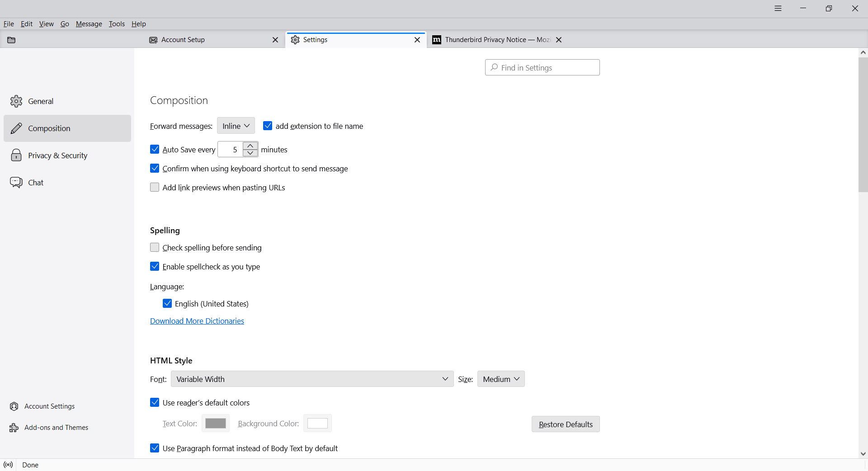The image size is (868, 471).
Task: Click the folder icon in tab bar
Action: point(11,40)
